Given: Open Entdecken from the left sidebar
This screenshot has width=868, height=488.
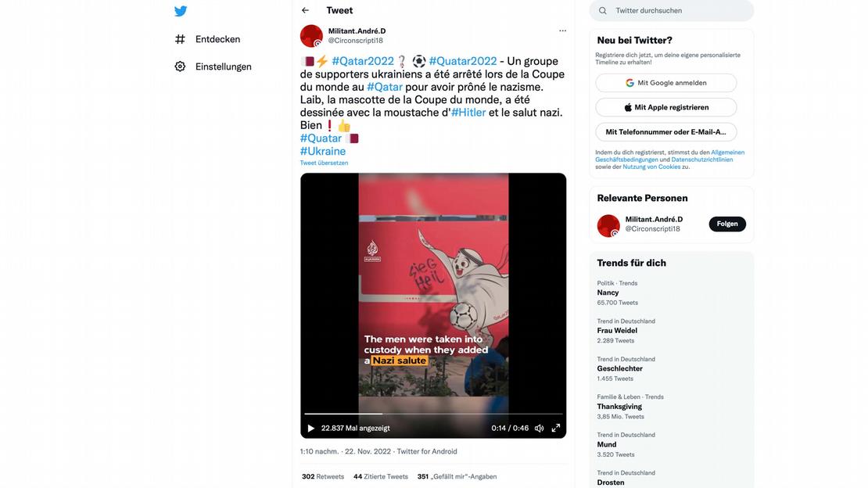Looking at the screenshot, I should [217, 38].
